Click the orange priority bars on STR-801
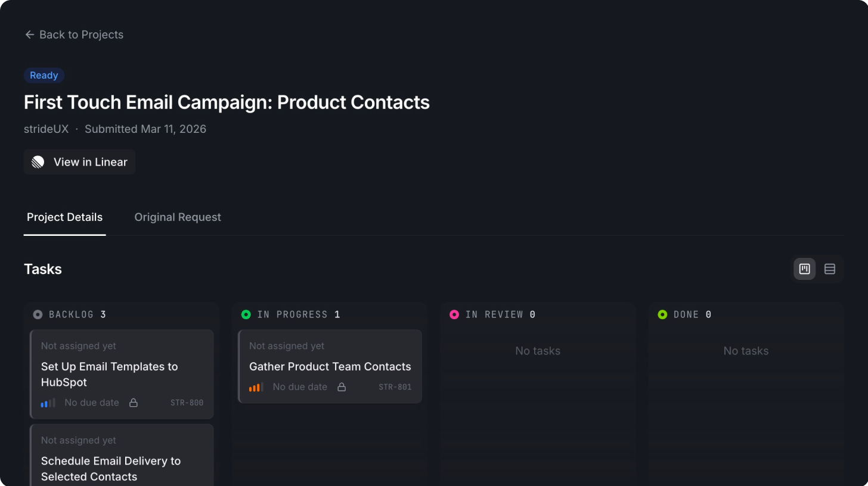 (255, 387)
